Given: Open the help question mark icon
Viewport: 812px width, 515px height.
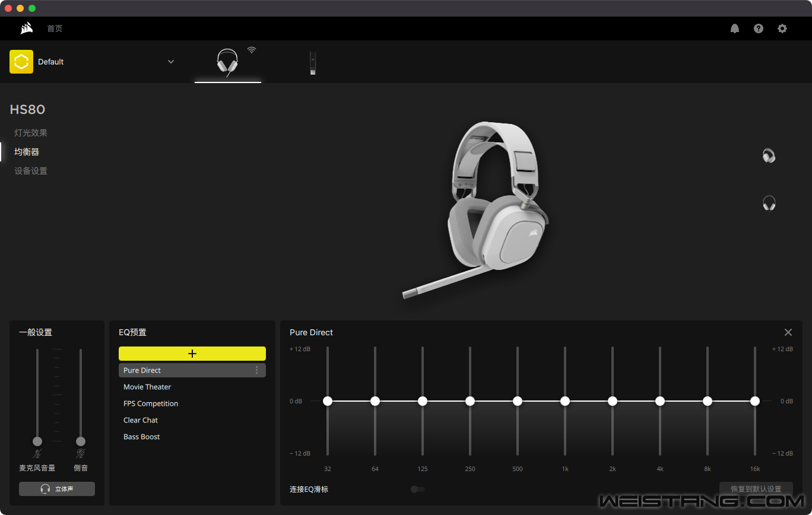Looking at the screenshot, I should (759, 28).
